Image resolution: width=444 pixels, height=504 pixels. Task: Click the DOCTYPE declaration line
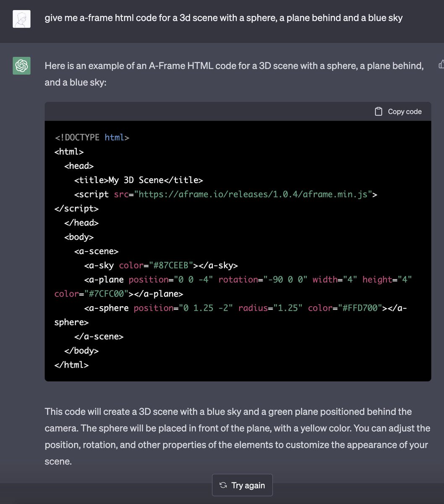coord(91,137)
